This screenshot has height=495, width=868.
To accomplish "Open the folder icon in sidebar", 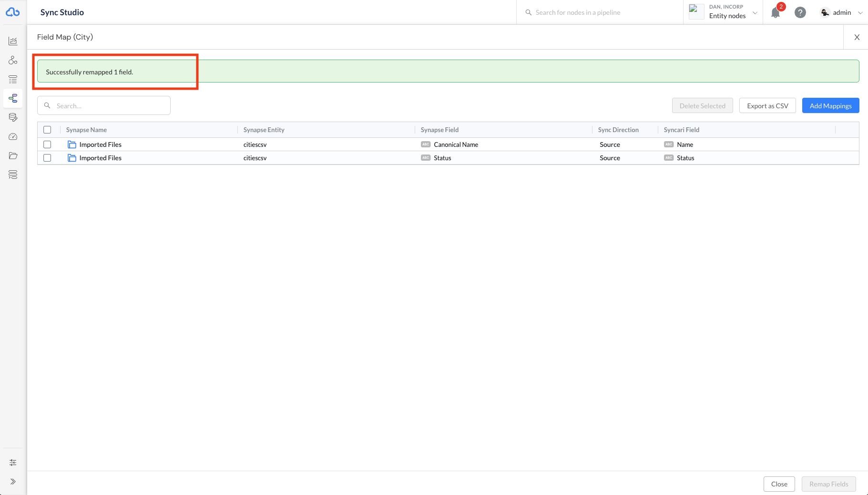I will point(13,156).
